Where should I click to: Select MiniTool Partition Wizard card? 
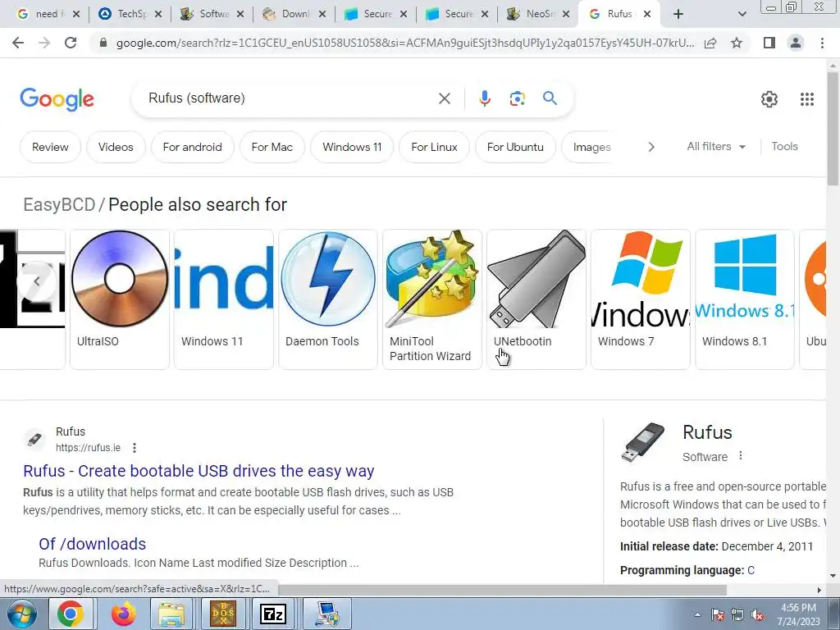tap(431, 299)
